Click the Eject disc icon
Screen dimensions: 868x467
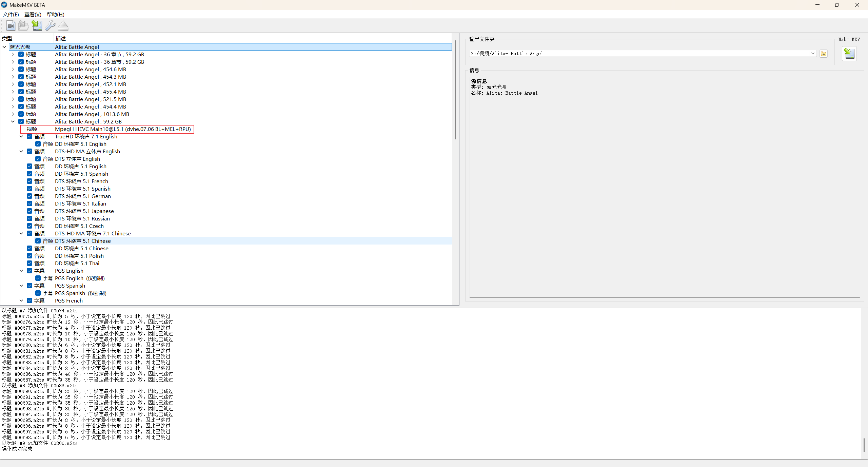63,26
